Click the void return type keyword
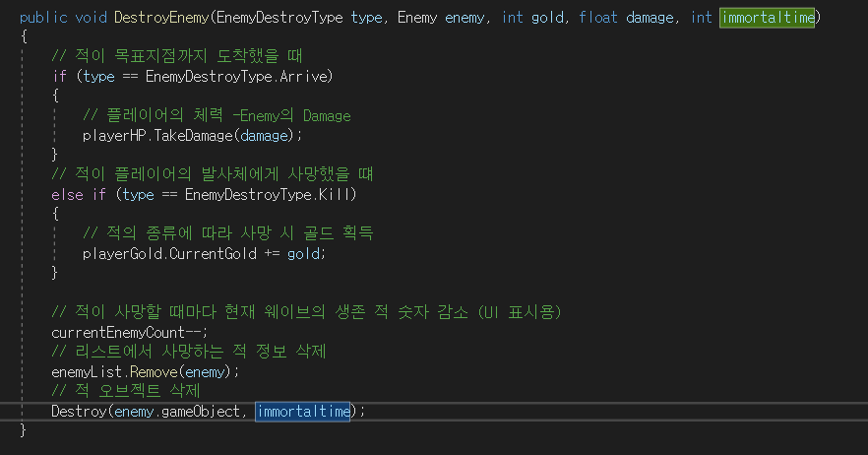 pos(91,18)
